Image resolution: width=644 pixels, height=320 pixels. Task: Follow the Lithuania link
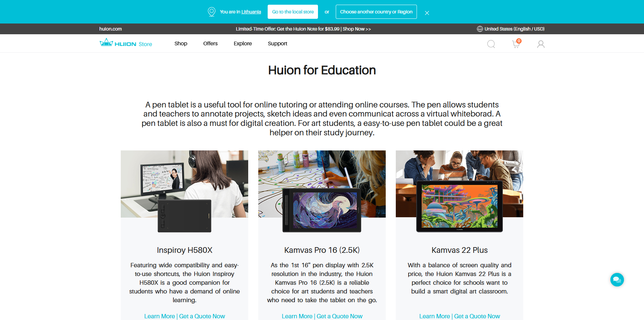click(251, 12)
